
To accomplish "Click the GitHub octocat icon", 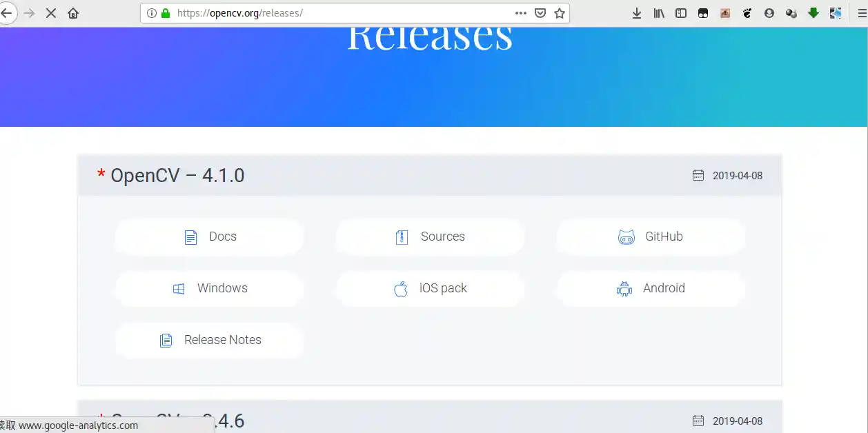I will pyautogui.click(x=626, y=237).
